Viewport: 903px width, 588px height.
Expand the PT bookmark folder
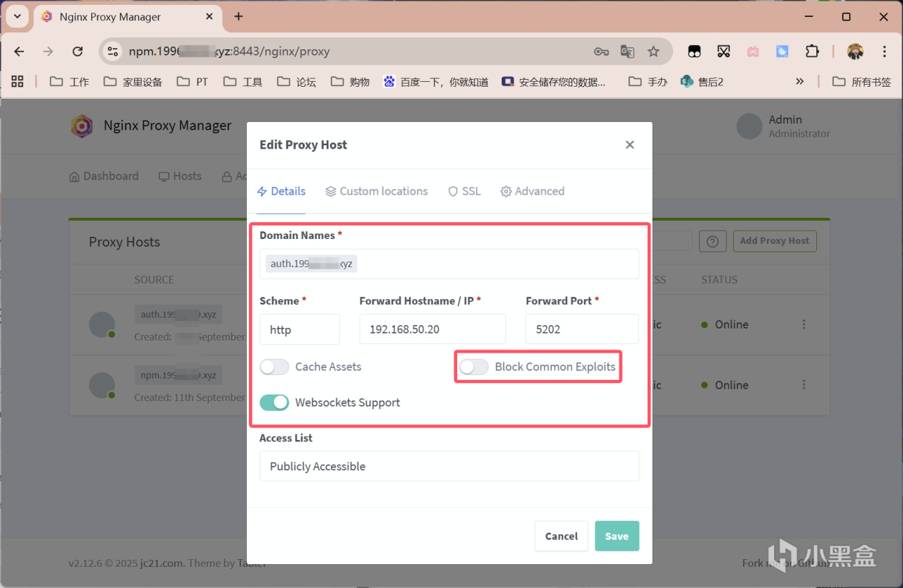(193, 82)
